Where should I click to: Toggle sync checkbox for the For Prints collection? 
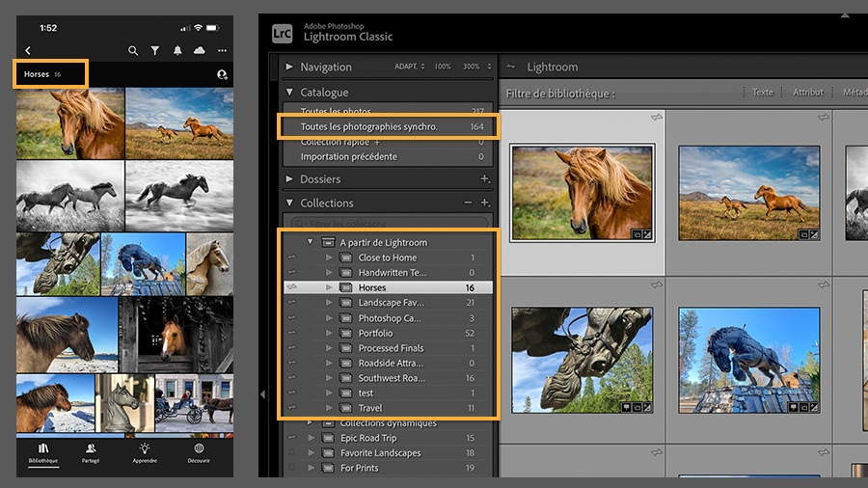[291, 468]
